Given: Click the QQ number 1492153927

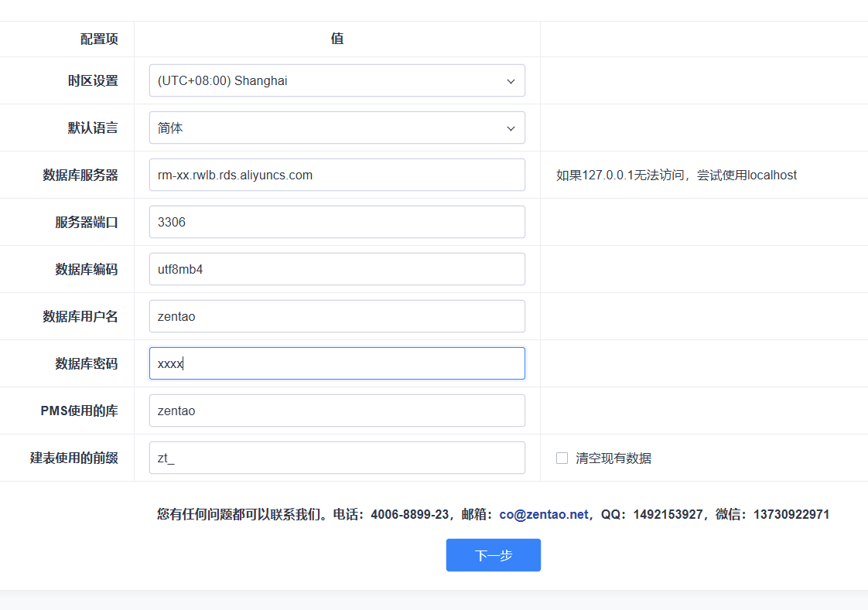Looking at the screenshot, I should [x=668, y=514].
